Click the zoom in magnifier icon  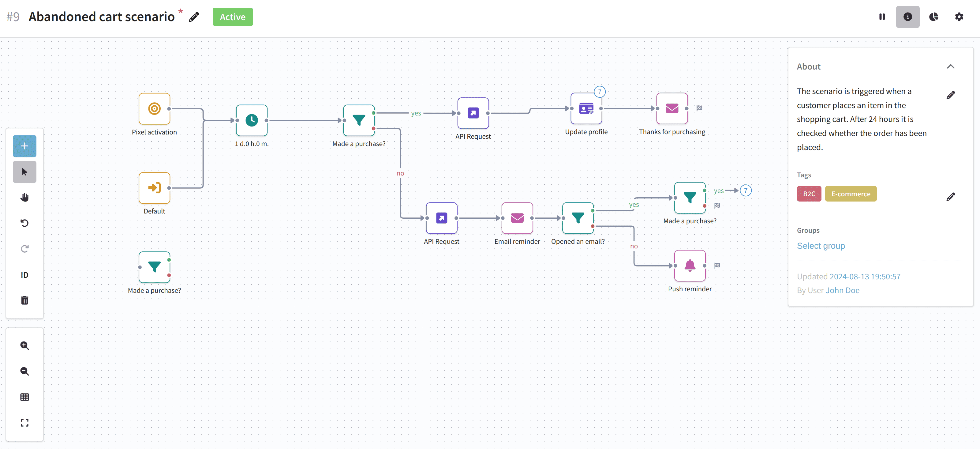24,345
